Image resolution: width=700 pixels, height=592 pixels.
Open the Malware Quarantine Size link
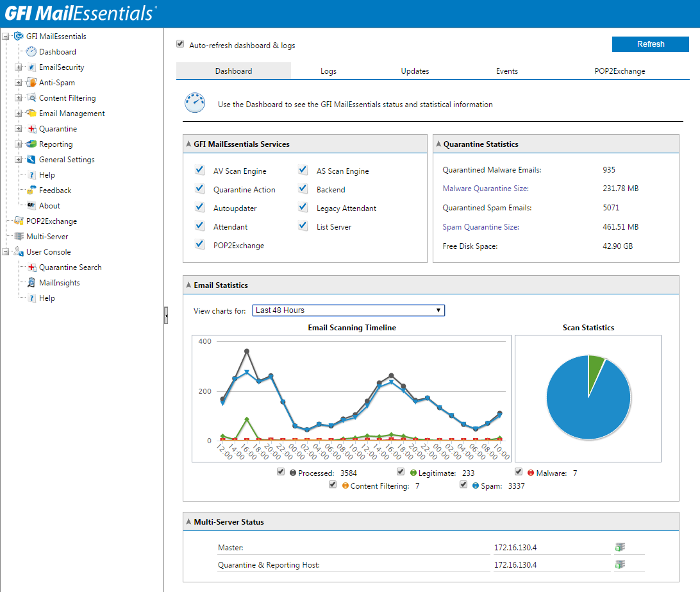click(486, 189)
